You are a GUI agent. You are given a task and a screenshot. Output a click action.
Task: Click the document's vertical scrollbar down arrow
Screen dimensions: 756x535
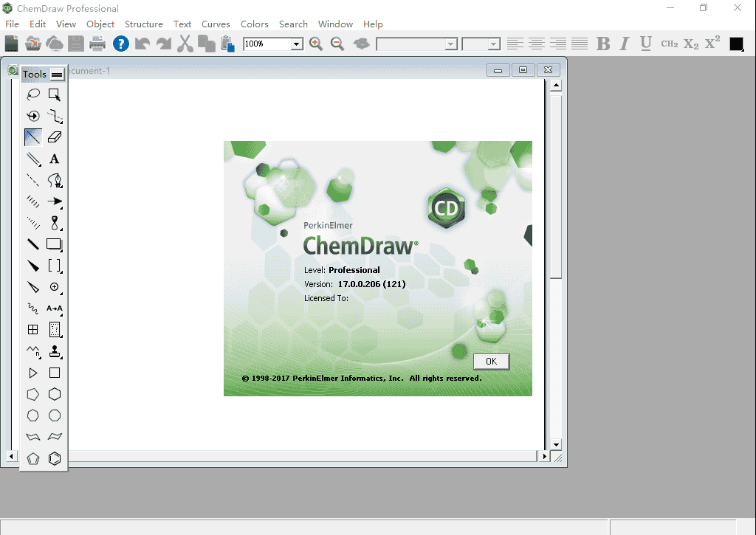557,445
